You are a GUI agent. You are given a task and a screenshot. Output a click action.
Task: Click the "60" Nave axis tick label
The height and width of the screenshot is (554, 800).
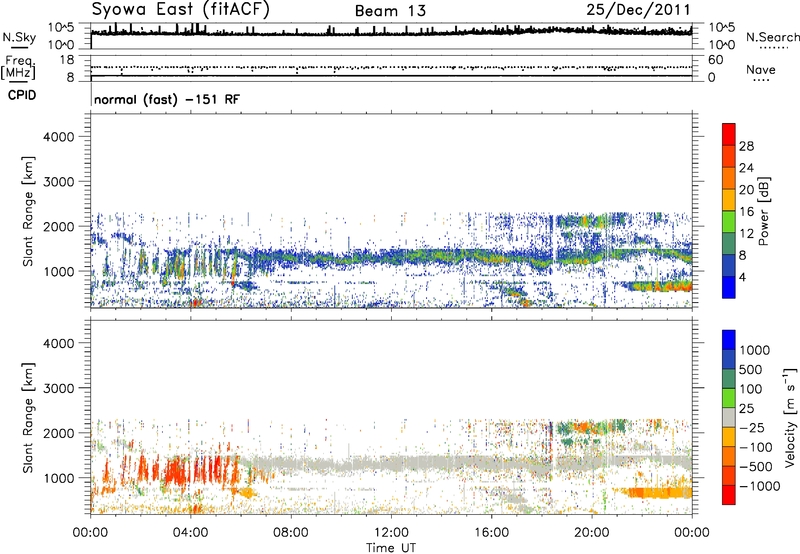(715, 60)
